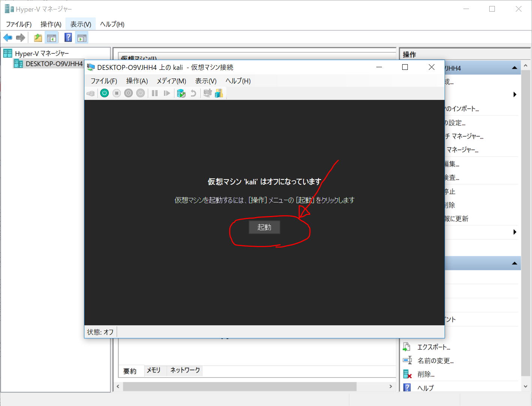The height and width of the screenshot is (406, 532).
Task: Click the Export icon in actions pane
Action: [x=407, y=347]
